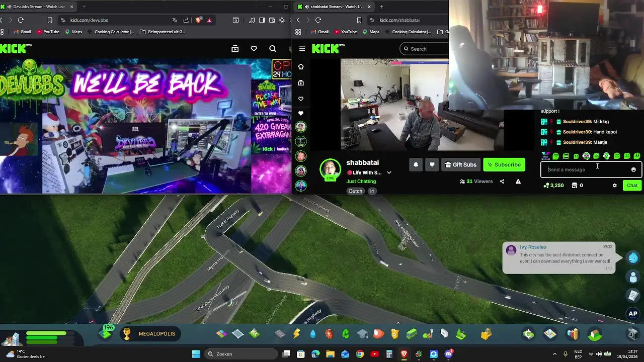This screenshot has height=362, width=644.
Task: Select the irl tag
Action: pos(372,191)
